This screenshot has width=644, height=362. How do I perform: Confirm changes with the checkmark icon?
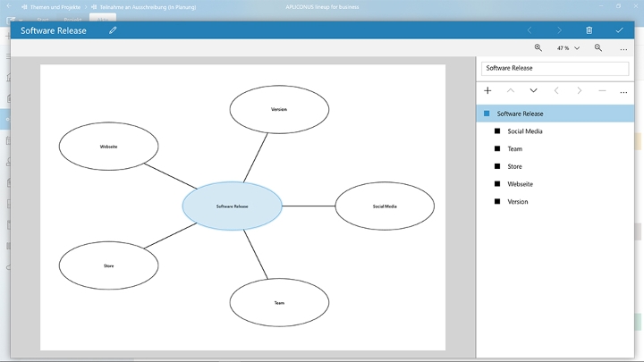point(619,30)
